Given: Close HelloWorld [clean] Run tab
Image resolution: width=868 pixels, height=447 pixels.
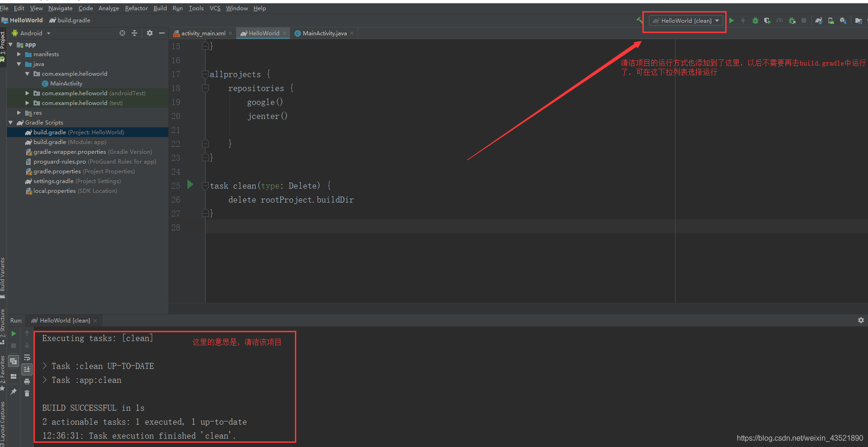Looking at the screenshot, I should tap(95, 321).
